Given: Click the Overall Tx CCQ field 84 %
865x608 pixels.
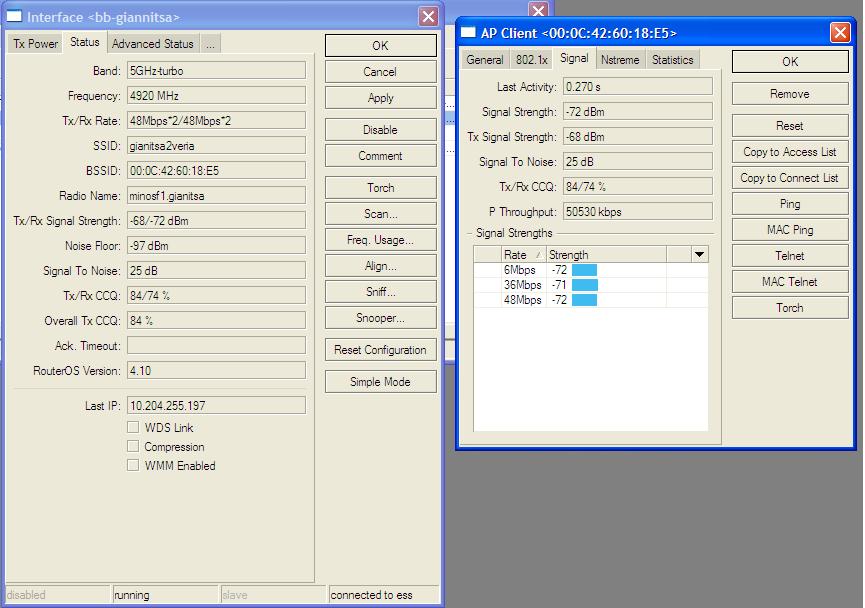Looking at the screenshot, I should click(216, 321).
